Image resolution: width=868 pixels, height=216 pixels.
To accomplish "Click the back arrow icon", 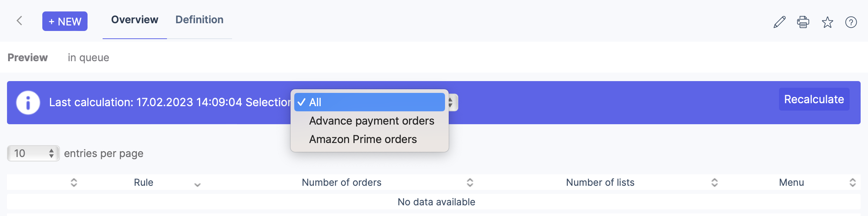I will 19,21.
